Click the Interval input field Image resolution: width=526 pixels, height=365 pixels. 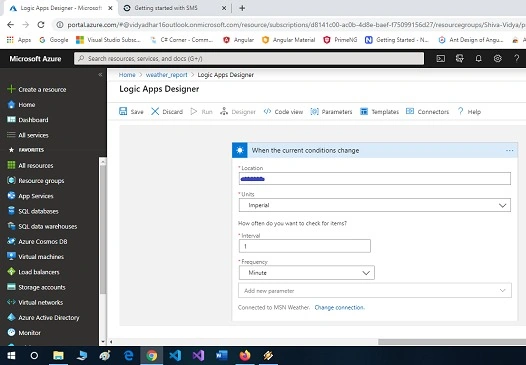[305, 246]
